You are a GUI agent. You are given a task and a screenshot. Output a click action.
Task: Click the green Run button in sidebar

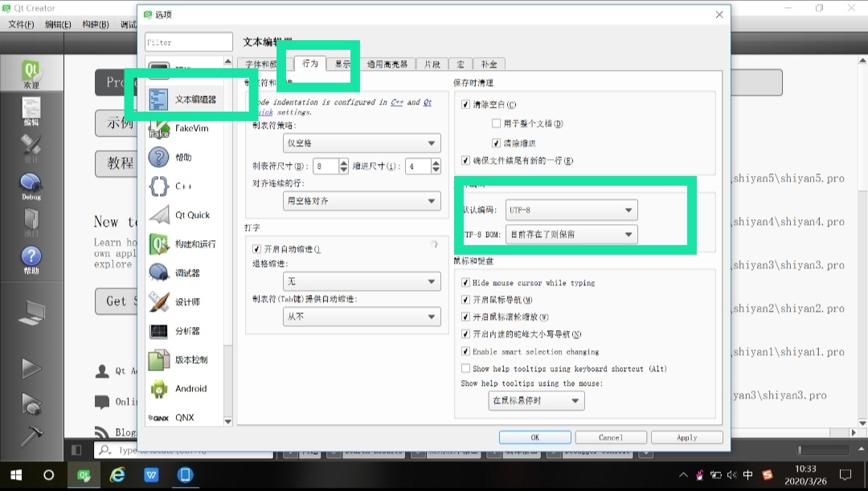coord(31,368)
